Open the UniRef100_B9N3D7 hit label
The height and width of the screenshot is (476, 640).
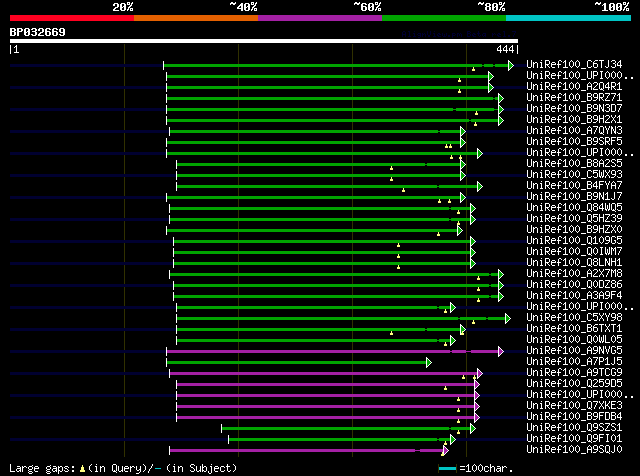point(574,108)
